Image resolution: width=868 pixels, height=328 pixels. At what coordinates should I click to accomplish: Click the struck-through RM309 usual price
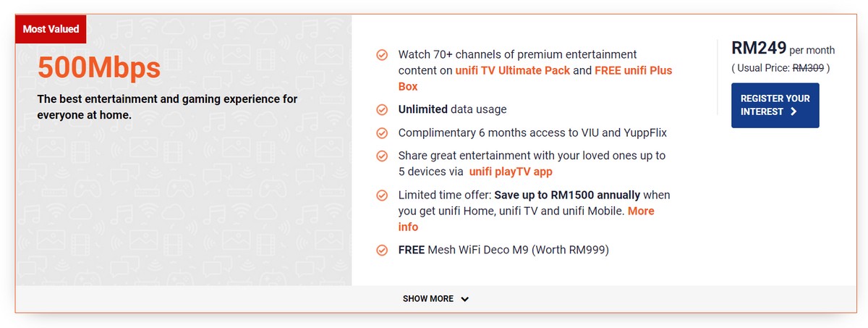coord(809,68)
